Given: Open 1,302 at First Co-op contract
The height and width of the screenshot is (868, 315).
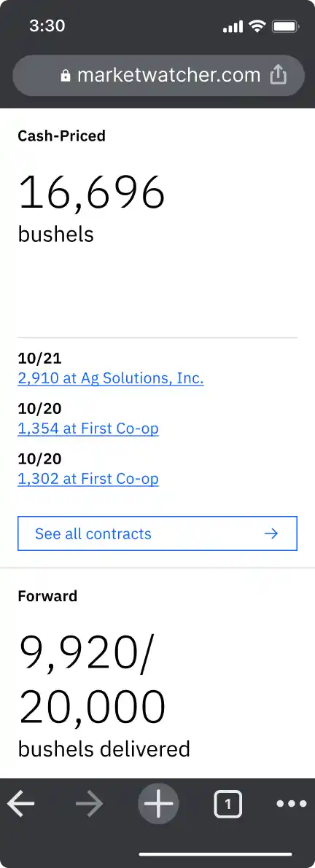Looking at the screenshot, I should click(88, 479).
